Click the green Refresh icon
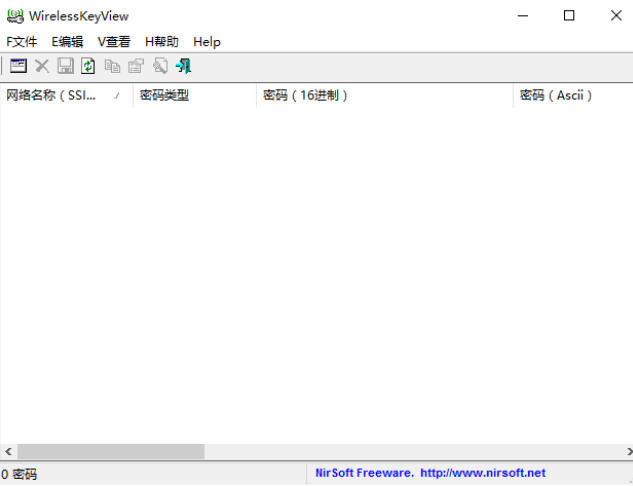 click(88, 66)
